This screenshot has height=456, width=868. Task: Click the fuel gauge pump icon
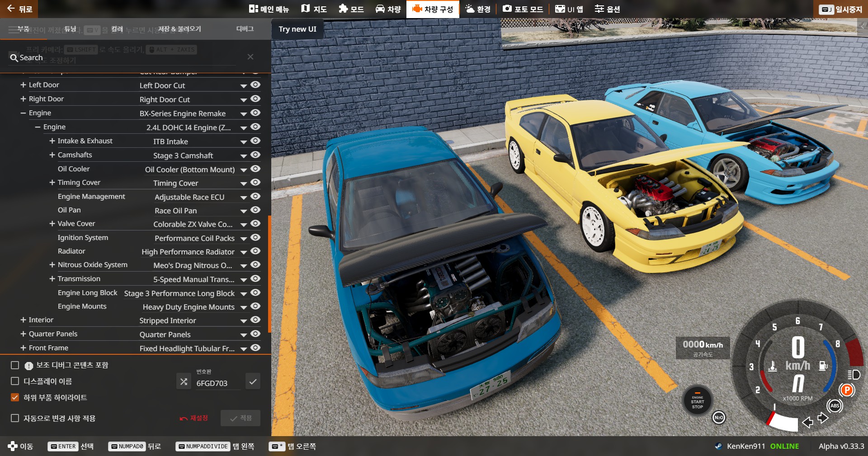(x=823, y=366)
